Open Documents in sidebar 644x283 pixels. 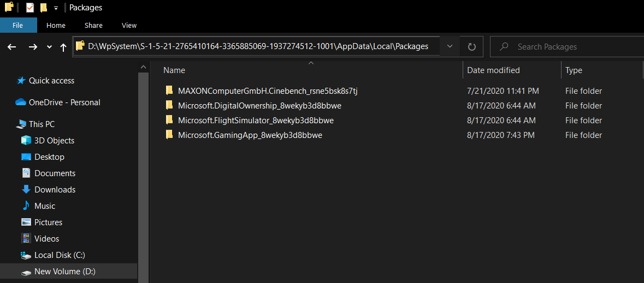55,173
